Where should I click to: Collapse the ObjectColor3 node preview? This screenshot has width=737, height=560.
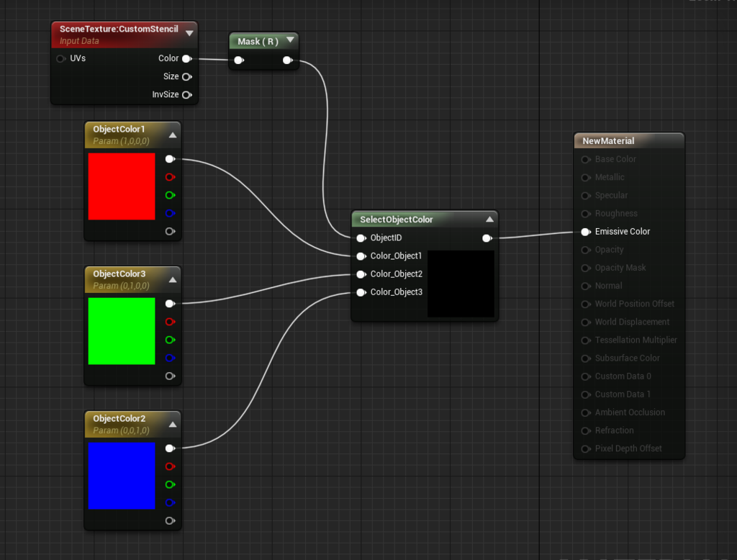(x=173, y=280)
